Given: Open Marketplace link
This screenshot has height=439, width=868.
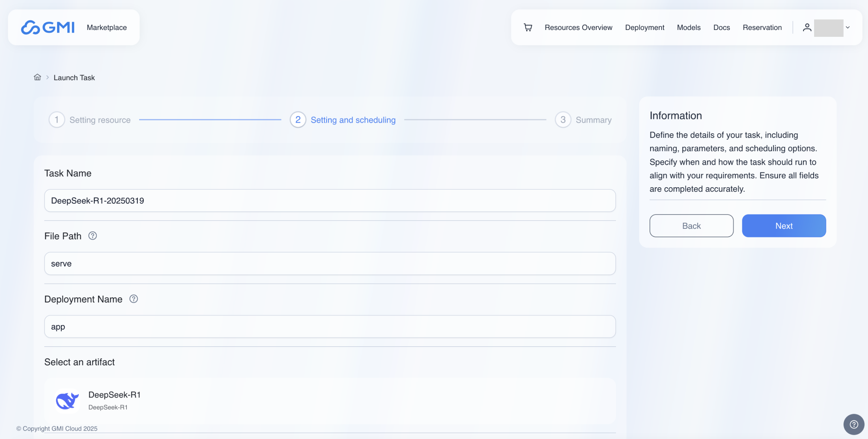Looking at the screenshot, I should click(x=107, y=28).
